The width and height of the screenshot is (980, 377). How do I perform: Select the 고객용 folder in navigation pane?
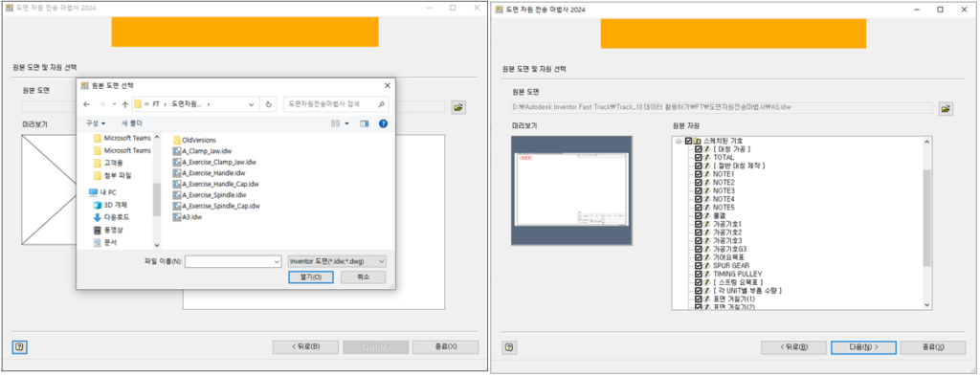click(108, 164)
